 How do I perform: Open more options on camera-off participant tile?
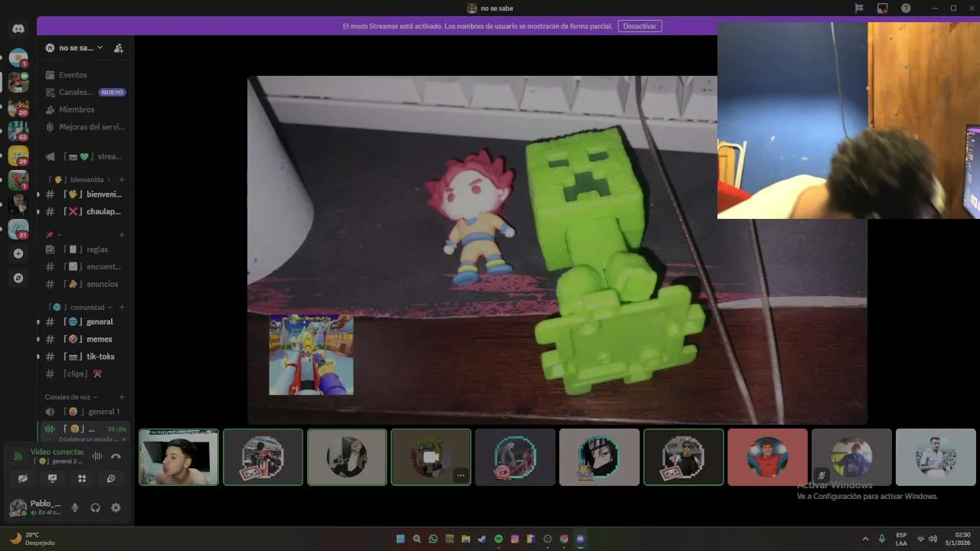(x=460, y=475)
